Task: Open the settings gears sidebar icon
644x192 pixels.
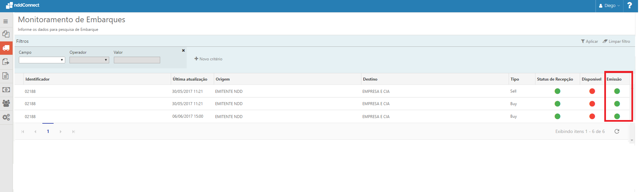Action: pyautogui.click(x=6, y=117)
